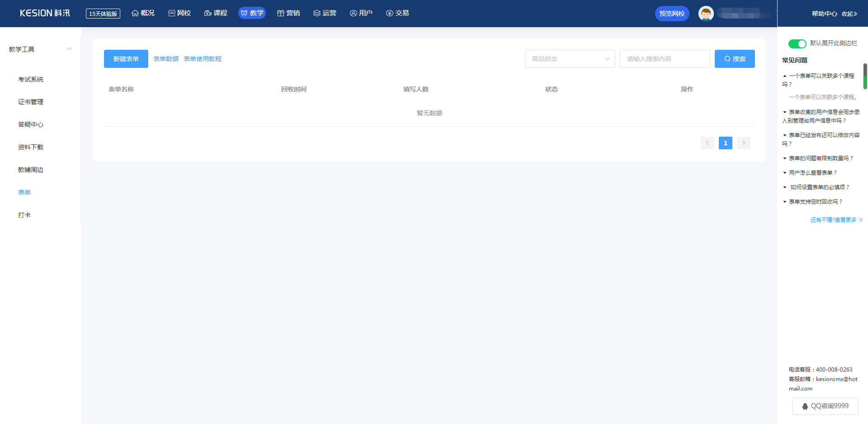
Task: Go to next page arrow
Action: [x=743, y=143]
